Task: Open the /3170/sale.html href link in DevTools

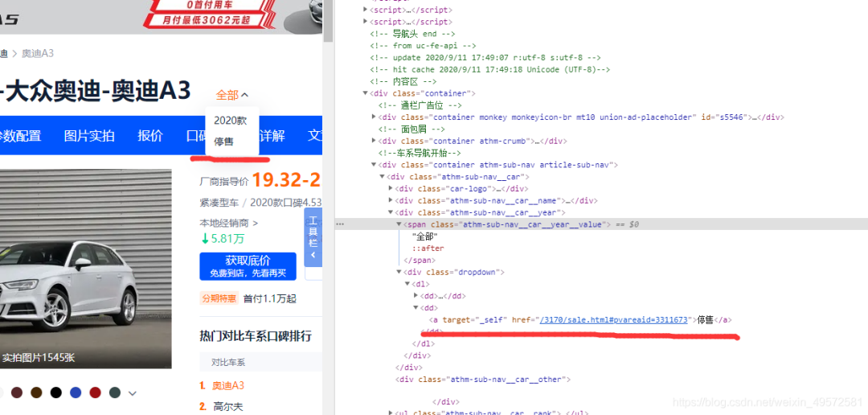Action: click(x=613, y=320)
